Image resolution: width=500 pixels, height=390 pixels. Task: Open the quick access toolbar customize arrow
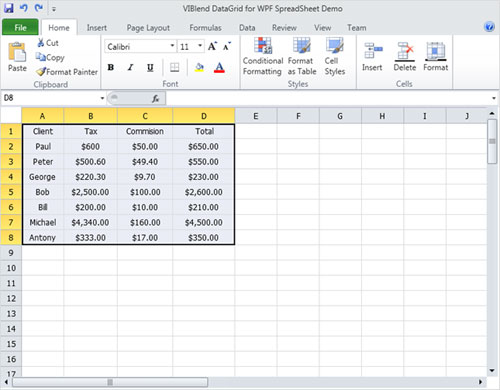(54, 9)
